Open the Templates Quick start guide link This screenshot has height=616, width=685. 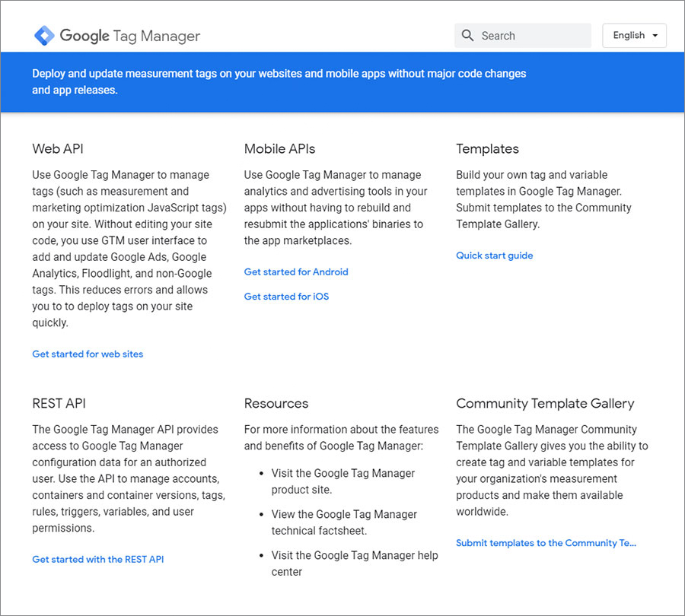[x=495, y=256]
